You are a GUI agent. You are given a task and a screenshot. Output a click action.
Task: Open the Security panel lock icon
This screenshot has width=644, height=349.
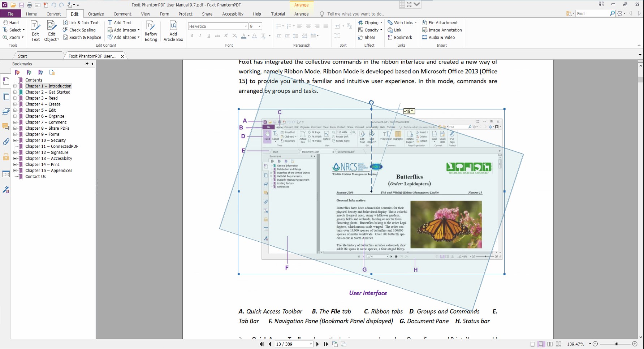tap(6, 157)
